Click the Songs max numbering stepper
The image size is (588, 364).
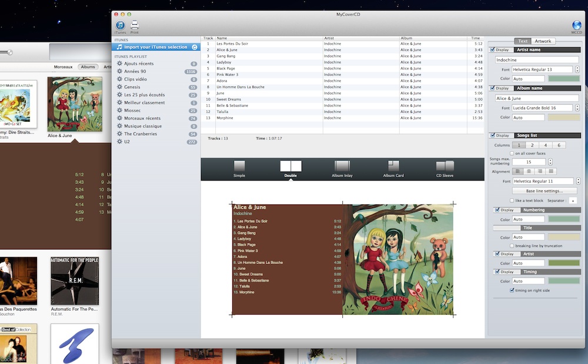point(550,162)
